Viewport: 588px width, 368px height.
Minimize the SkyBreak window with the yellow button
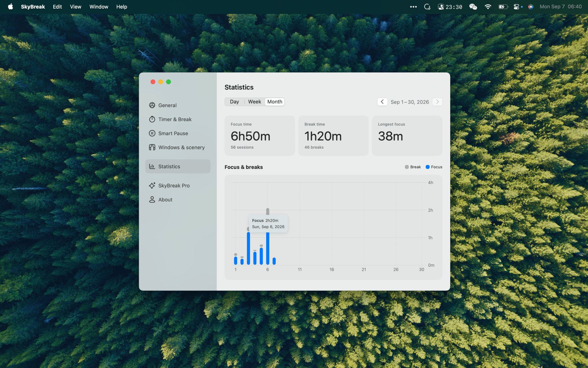point(160,82)
